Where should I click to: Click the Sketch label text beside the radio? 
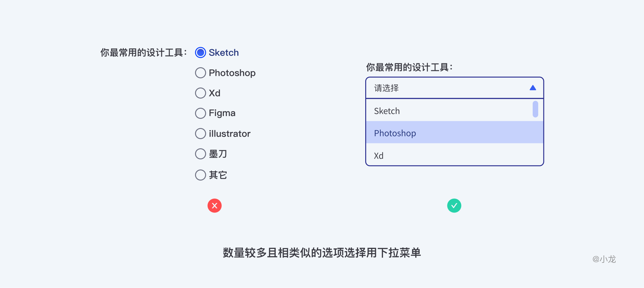(224, 53)
